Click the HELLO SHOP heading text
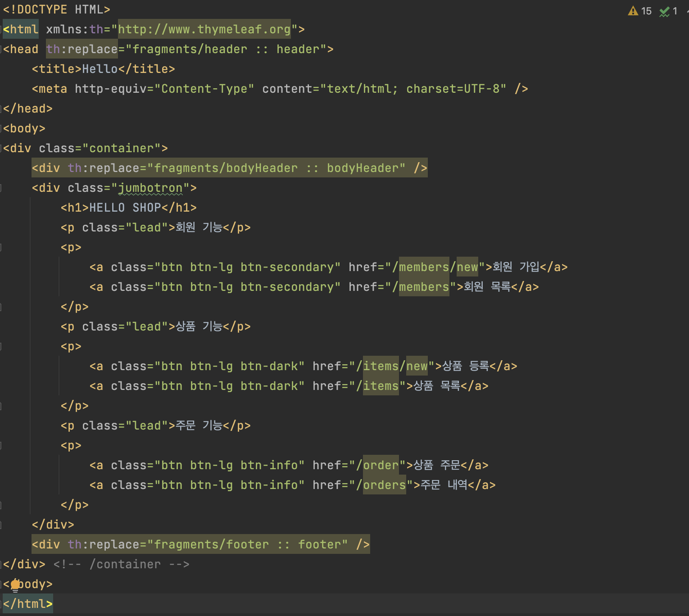The image size is (689, 616). tap(125, 208)
